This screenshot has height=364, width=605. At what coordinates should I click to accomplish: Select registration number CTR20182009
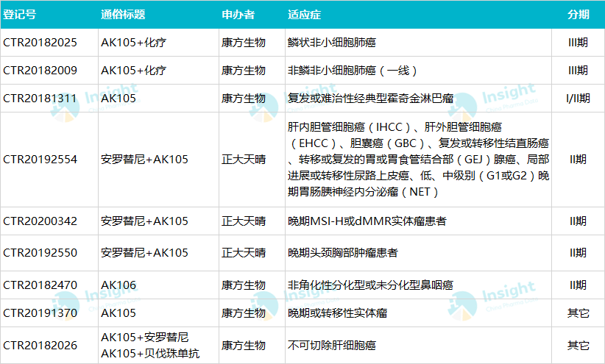[x=40, y=71]
